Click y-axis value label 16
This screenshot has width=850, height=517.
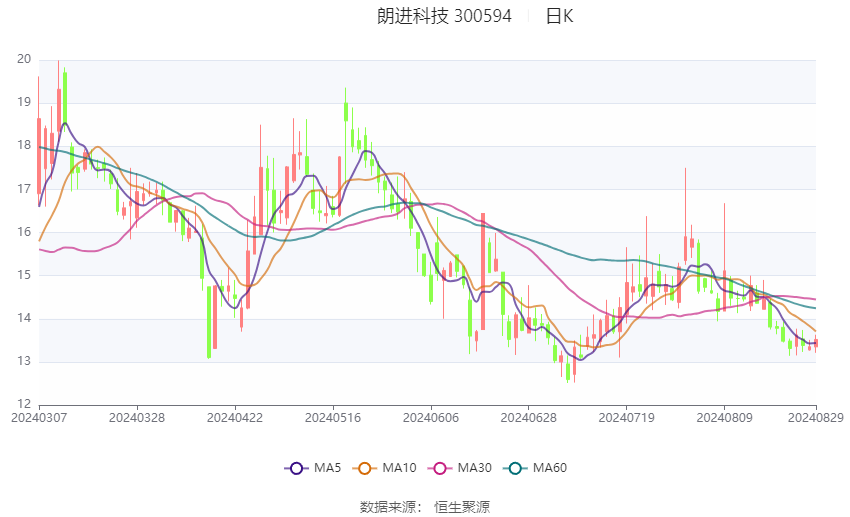pyautogui.click(x=24, y=231)
